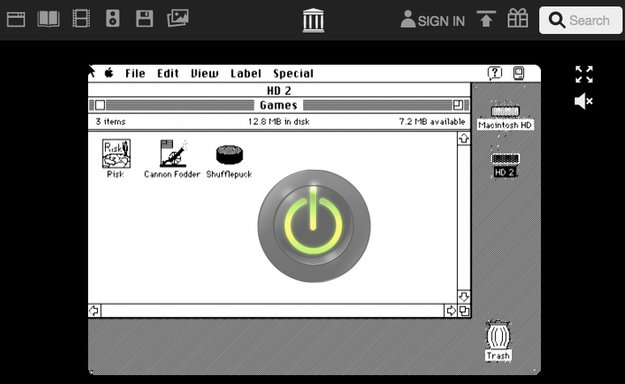Open the File menu

pyautogui.click(x=135, y=73)
